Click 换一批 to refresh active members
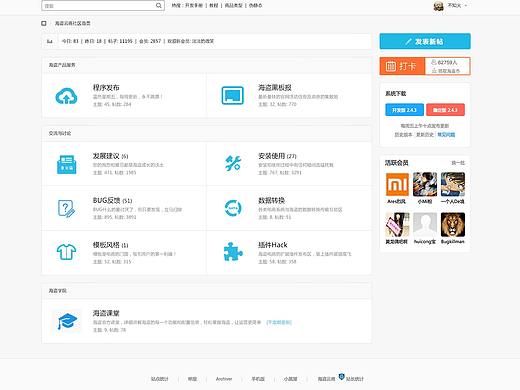Image resolution: width=520 pixels, height=390 pixels. [x=458, y=163]
